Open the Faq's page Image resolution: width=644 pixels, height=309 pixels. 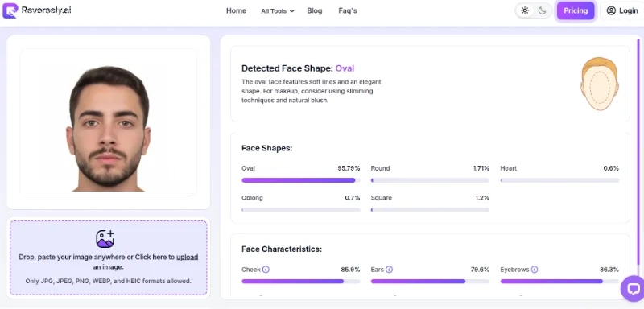(348, 10)
